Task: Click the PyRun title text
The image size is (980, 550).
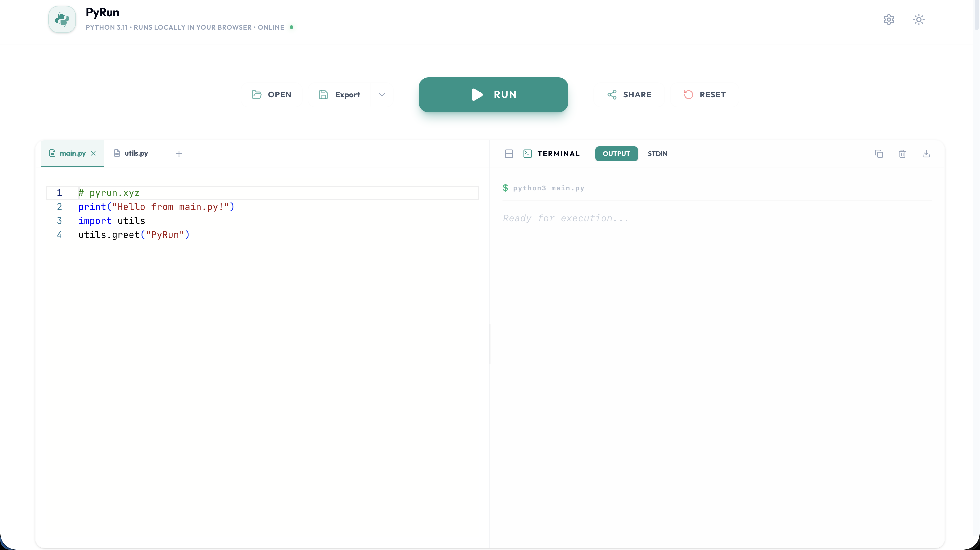Action: tap(102, 13)
